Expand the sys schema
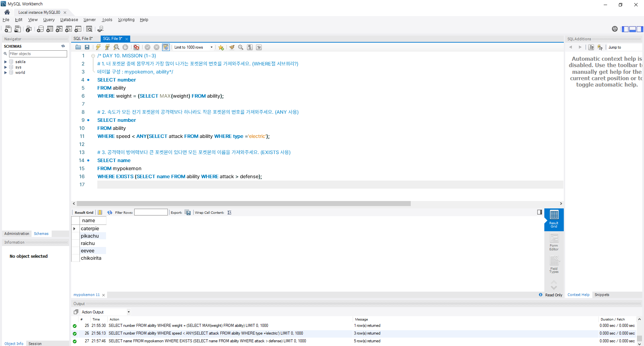644x346 pixels. [x=5, y=67]
